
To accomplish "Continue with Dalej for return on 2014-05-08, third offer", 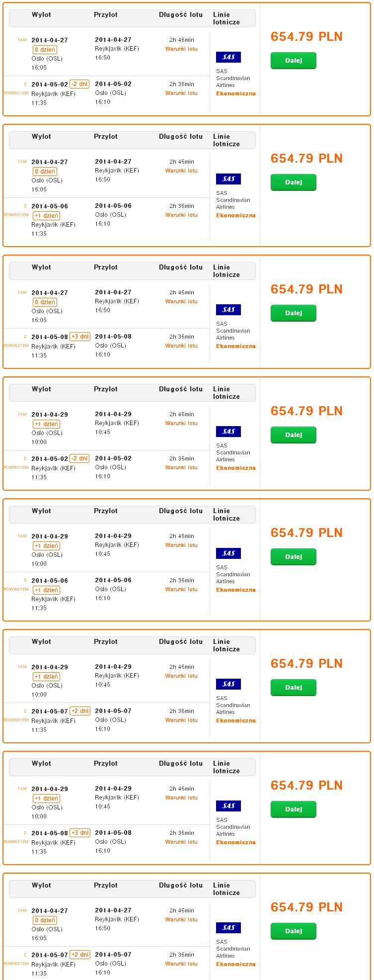I will pos(294,313).
